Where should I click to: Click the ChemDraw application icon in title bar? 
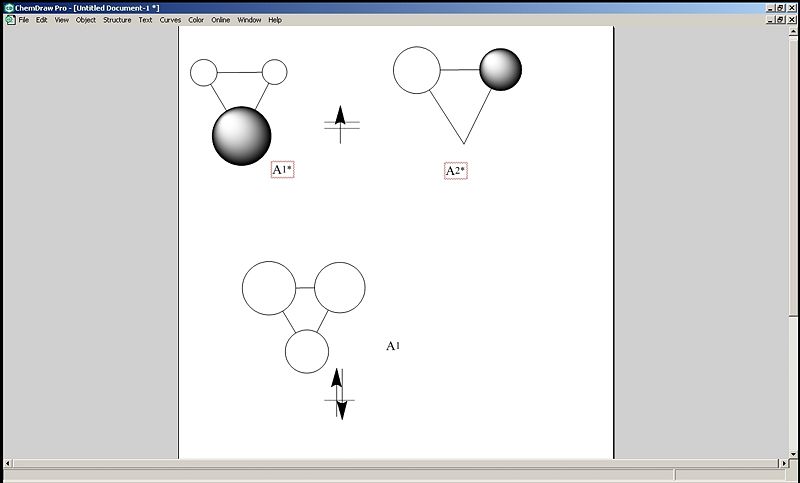[x=9, y=8]
